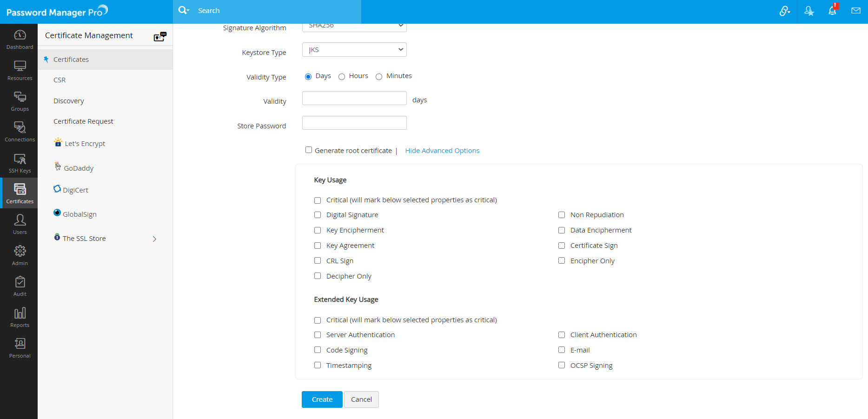868x419 pixels.
Task: Open the Audit section
Action: (x=19, y=286)
